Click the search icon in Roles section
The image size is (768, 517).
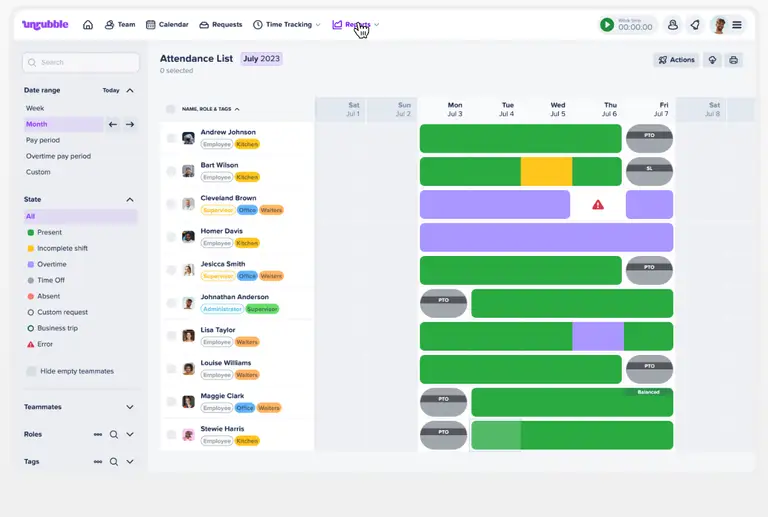(x=114, y=435)
